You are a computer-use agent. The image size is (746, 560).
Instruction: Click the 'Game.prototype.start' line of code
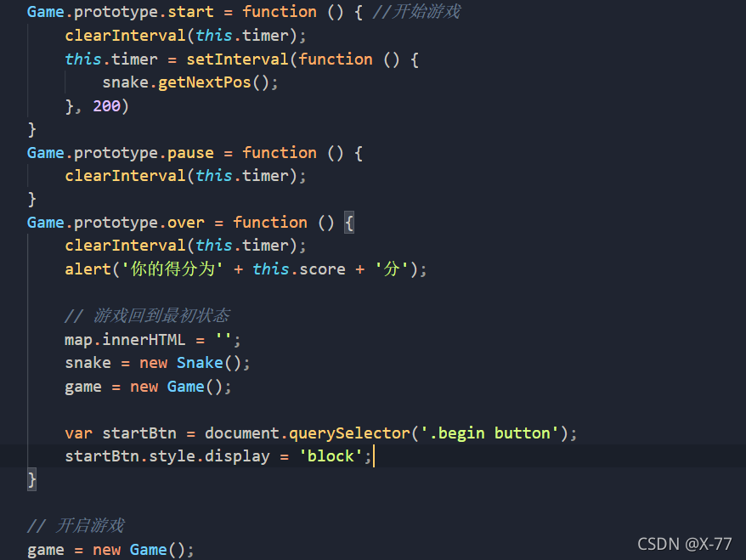[244, 11]
